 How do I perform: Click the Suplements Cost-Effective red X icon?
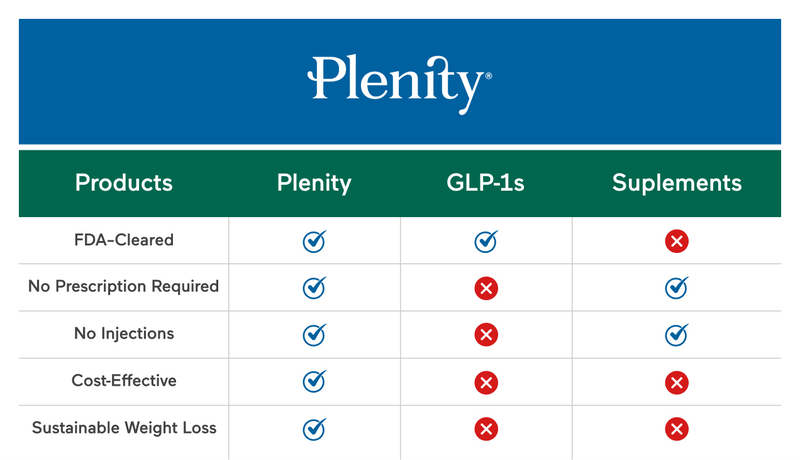tap(677, 382)
